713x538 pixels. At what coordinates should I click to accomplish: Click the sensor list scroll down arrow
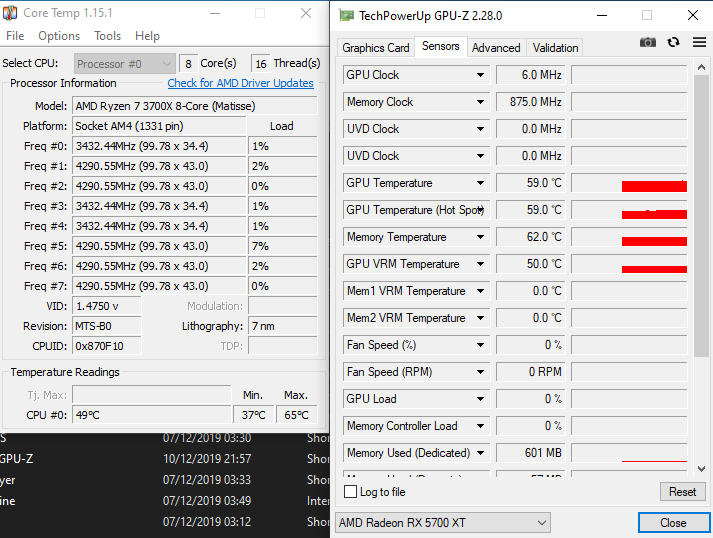tap(701, 468)
